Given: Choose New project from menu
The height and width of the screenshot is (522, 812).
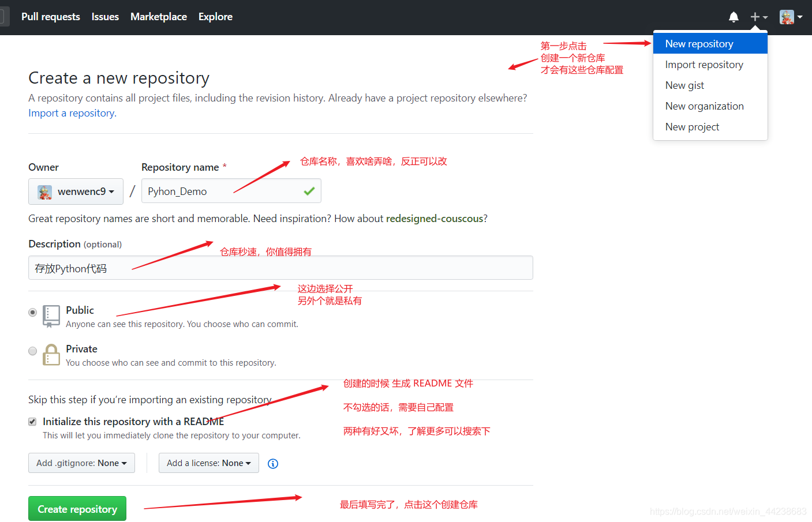Looking at the screenshot, I should tap(710, 127).
